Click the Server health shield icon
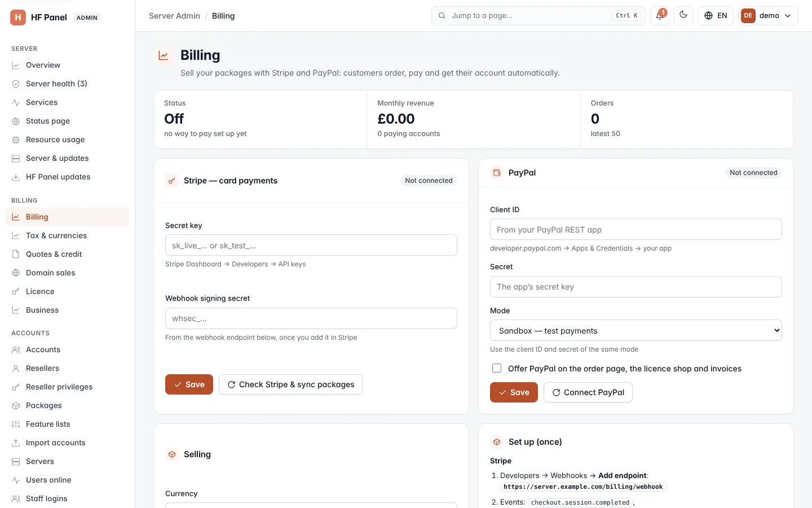 click(x=16, y=84)
